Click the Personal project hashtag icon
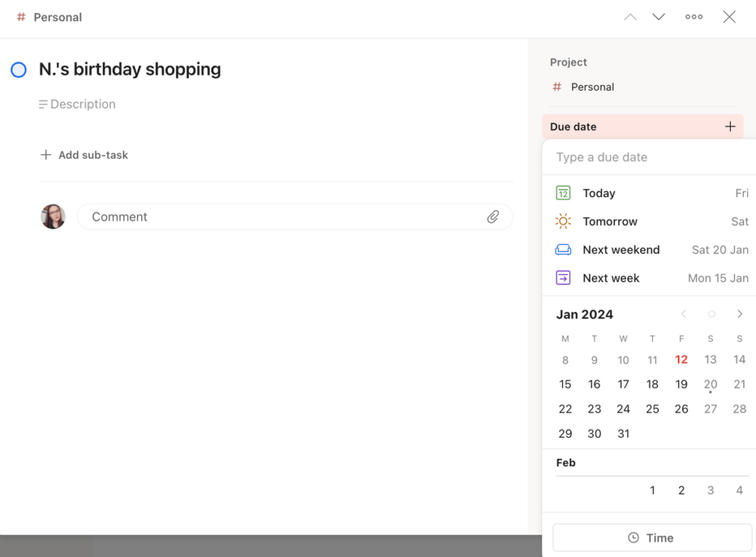Viewport: 756px width, 557px height. tap(557, 86)
